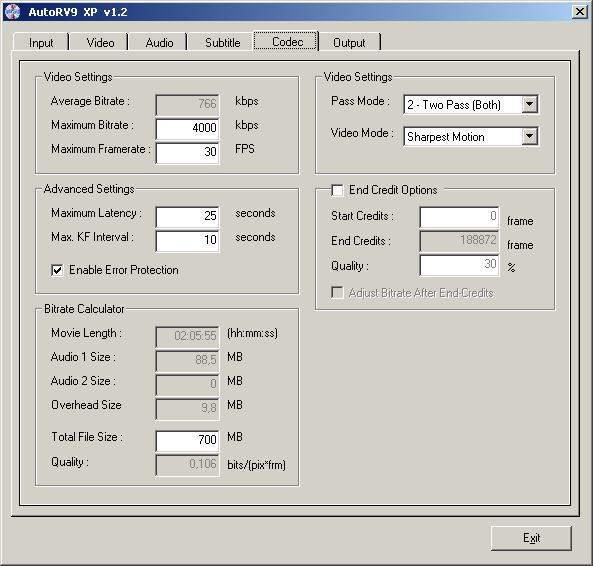Open the Output tab

349,42
